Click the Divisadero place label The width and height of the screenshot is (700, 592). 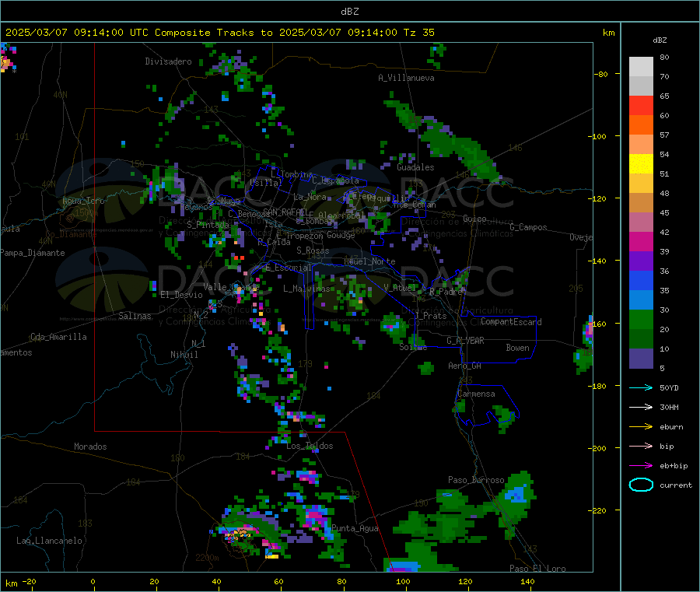(x=168, y=61)
